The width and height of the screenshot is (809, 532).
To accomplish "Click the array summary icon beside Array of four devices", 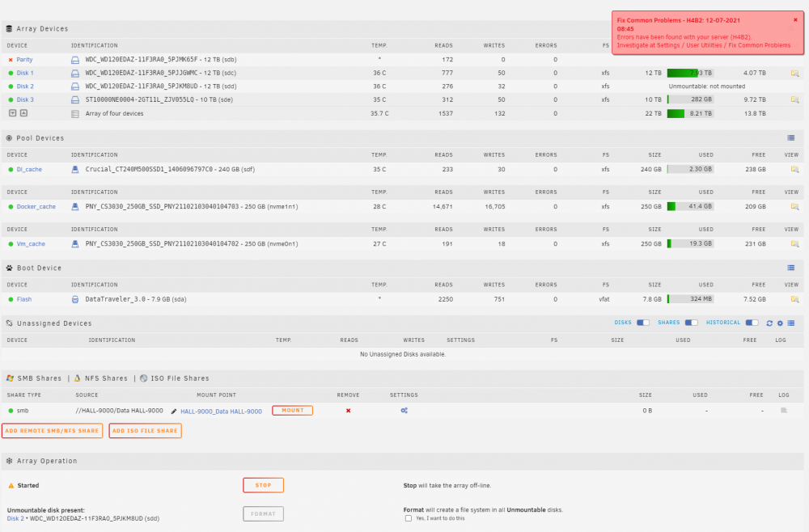I will [x=75, y=114].
